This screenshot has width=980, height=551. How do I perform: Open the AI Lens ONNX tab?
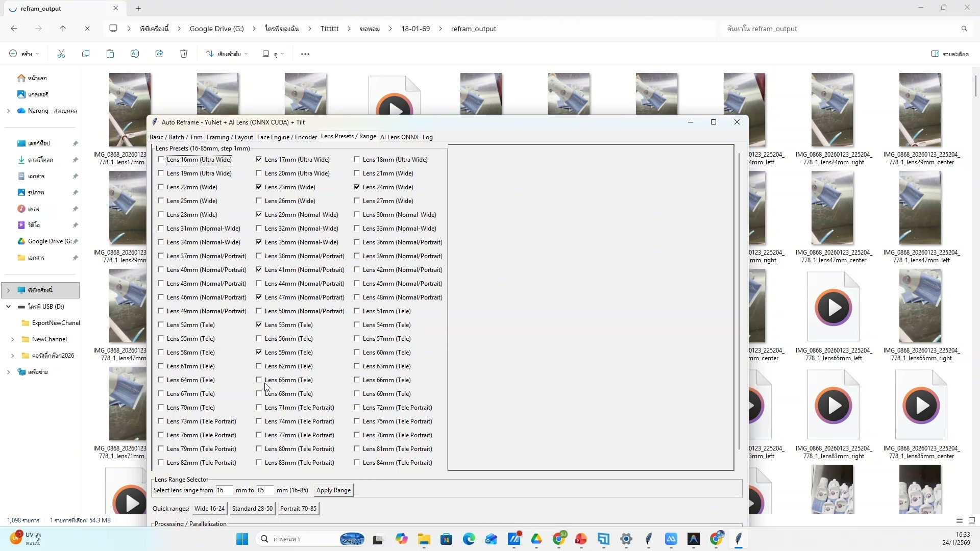[399, 137]
